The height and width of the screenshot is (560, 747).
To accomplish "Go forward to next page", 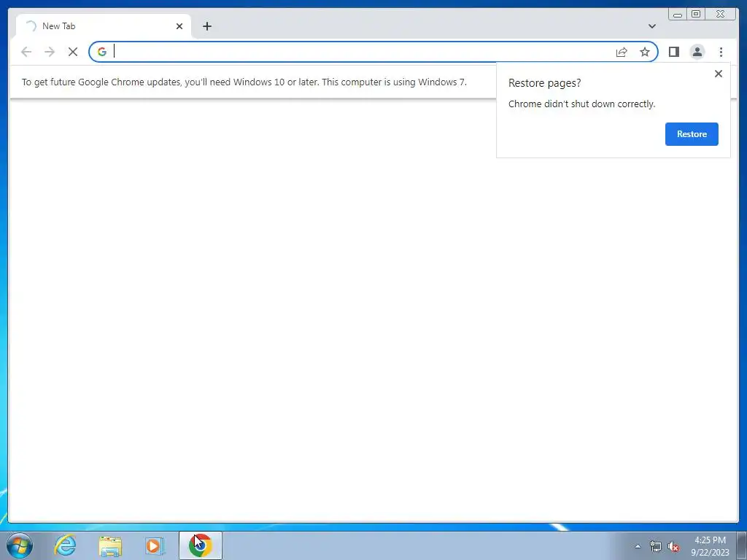I will (50, 52).
